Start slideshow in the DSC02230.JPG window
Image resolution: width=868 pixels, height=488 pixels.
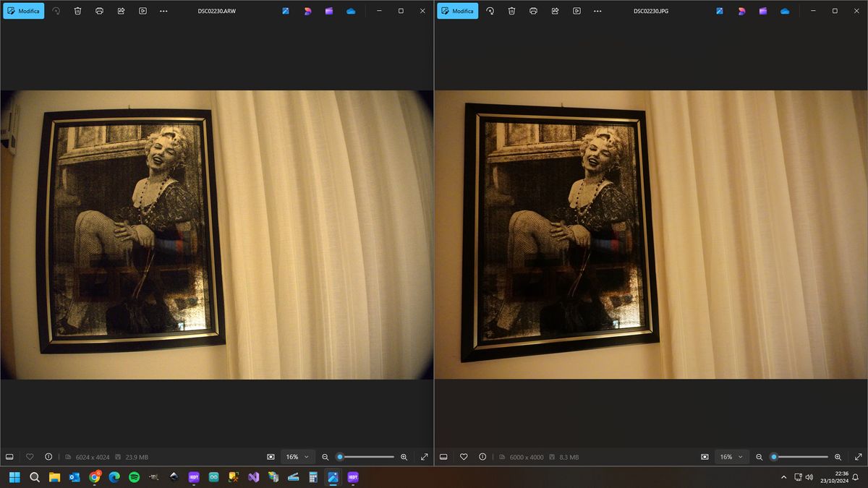click(576, 11)
